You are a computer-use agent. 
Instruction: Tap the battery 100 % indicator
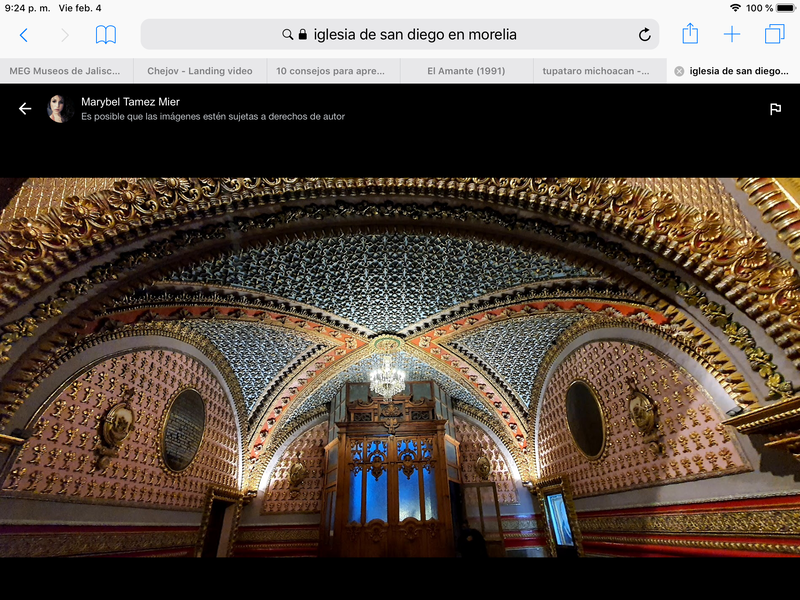[770, 8]
